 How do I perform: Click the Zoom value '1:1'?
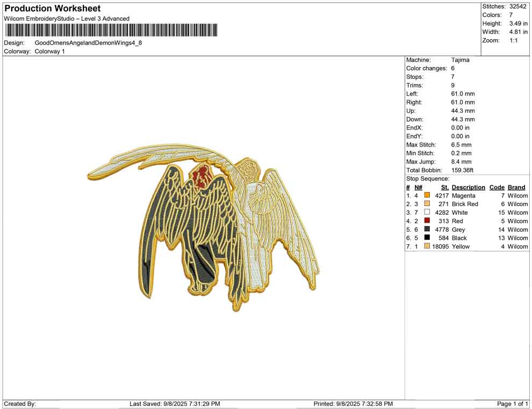(514, 40)
